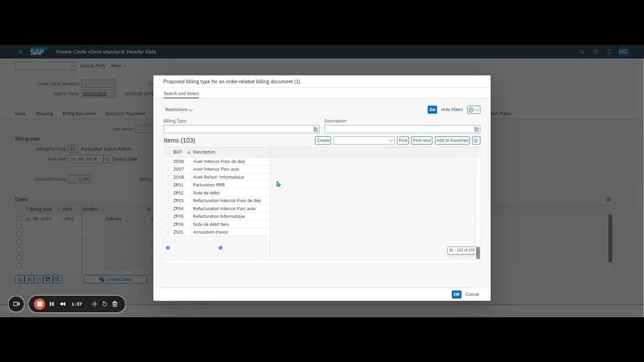Tick the checkbox for row ZO07
This screenshot has width=644, height=362.
168,169
